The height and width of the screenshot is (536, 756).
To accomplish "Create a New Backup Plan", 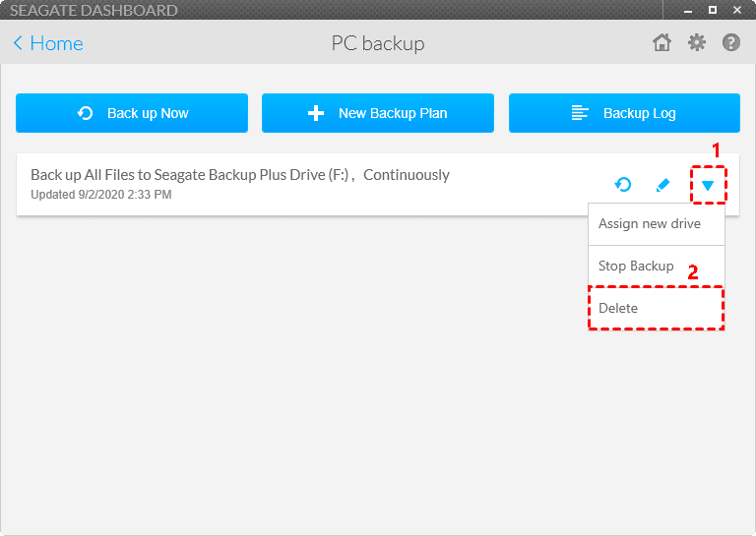I will coord(378,113).
